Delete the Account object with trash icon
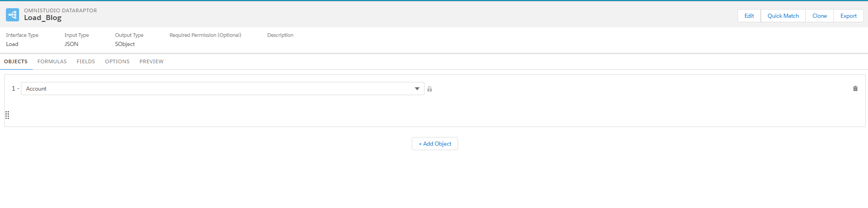 [855, 89]
